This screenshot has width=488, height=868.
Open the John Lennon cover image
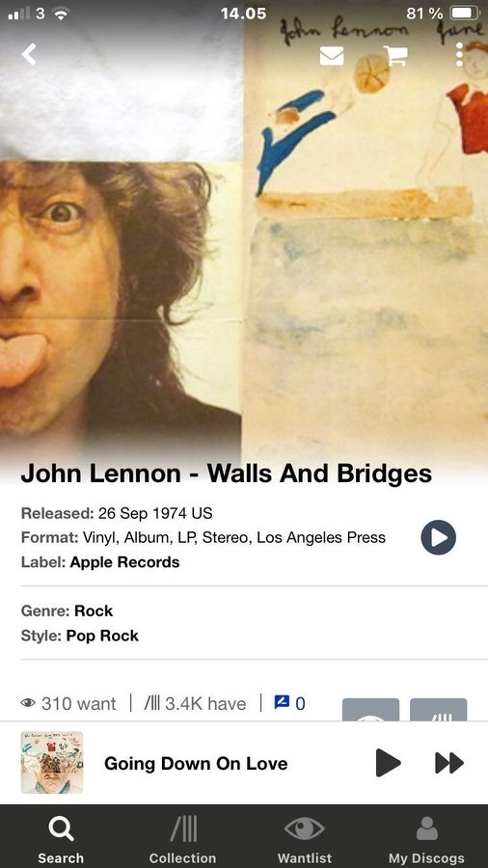point(244,238)
